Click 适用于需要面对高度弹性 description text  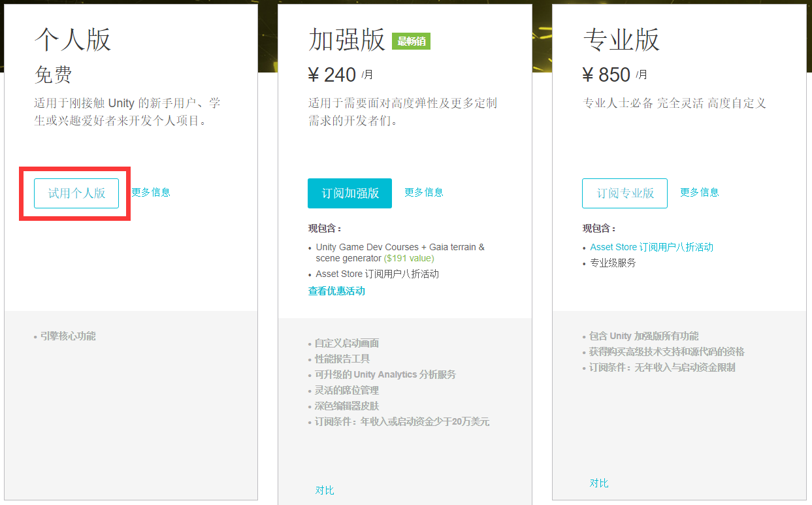tap(402, 112)
